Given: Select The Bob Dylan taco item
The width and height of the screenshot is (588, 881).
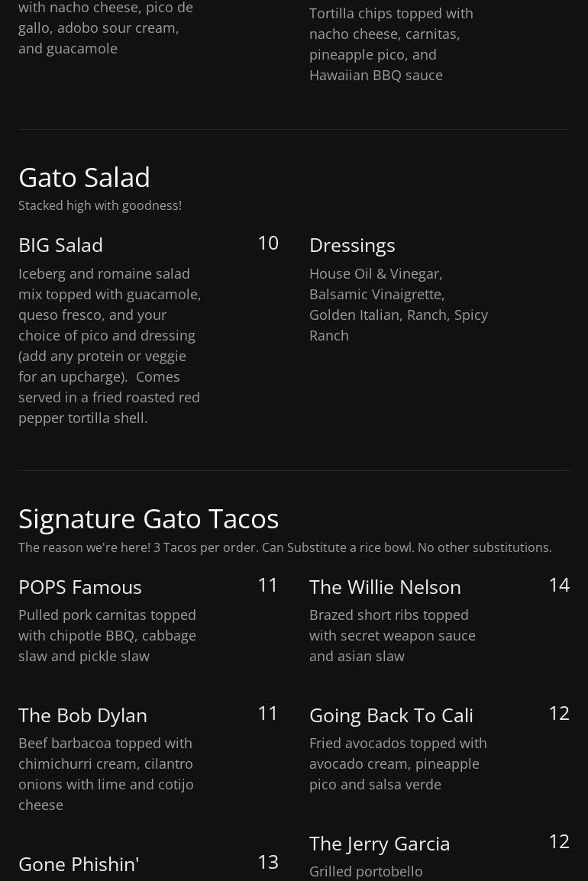Looking at the screenshot, I should tap(82, 715).
